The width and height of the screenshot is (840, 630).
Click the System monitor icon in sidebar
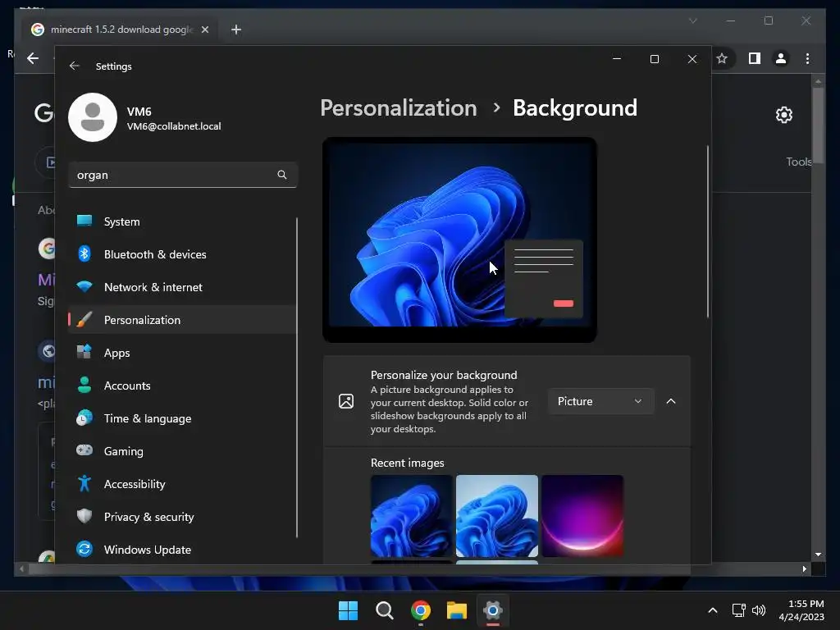point(84,221)
